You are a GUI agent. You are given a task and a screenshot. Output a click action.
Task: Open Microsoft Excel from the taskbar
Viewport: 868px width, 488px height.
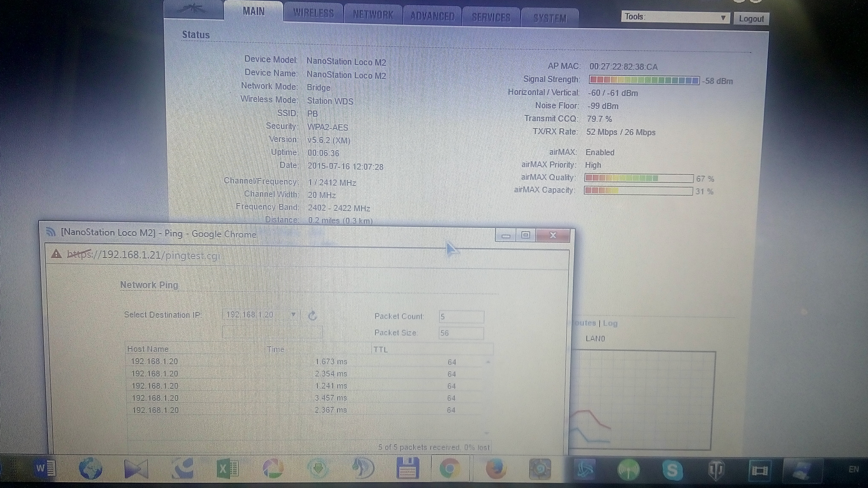[227, 469]
